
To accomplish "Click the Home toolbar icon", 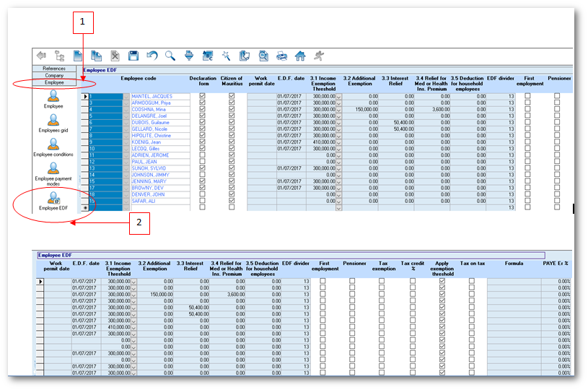I will tap(300, 55).
